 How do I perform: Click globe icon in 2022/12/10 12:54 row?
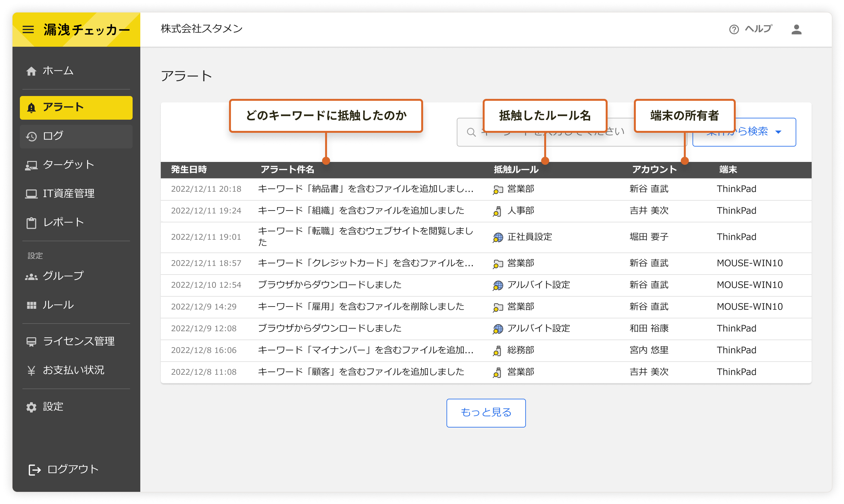[x=497, y=285]
